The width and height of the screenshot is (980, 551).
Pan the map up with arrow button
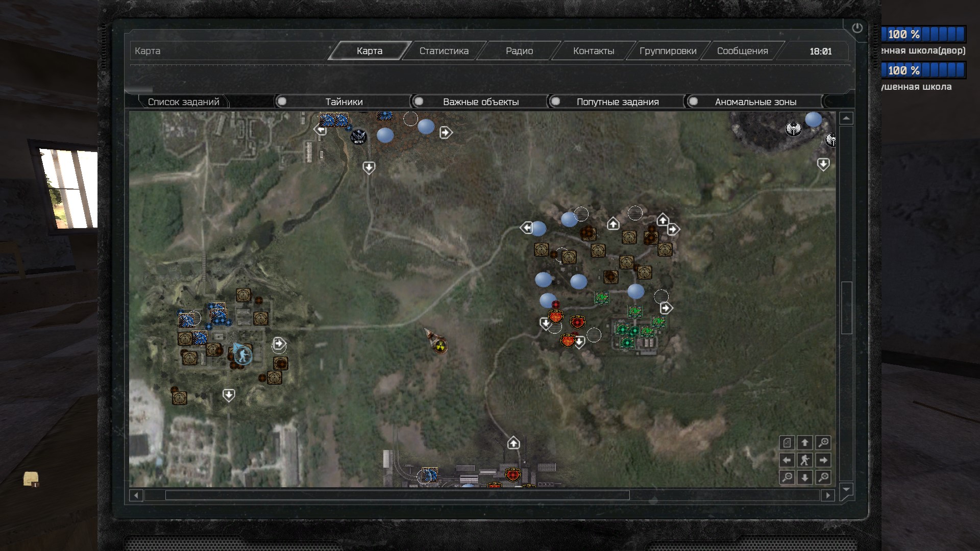pyautogui.click(x=805, y=442)
